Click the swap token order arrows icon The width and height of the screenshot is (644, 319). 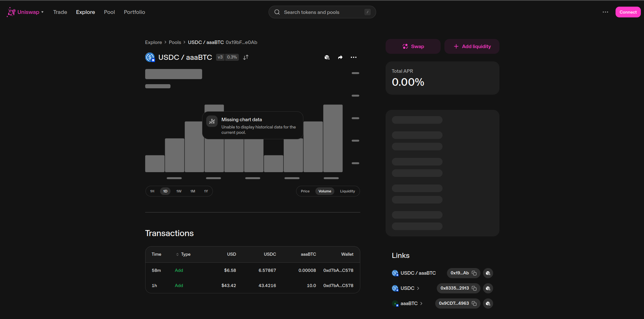[246, 57]
